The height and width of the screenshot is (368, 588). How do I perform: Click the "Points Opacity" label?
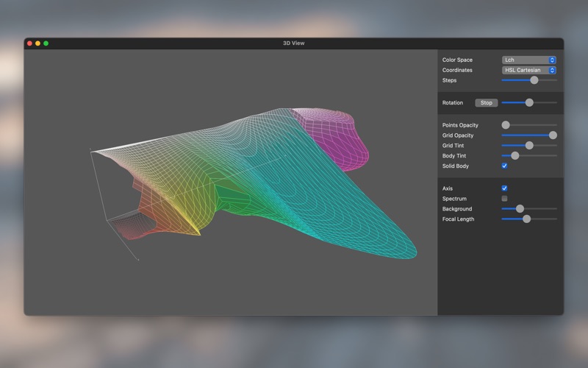click(x=460, y=125)
